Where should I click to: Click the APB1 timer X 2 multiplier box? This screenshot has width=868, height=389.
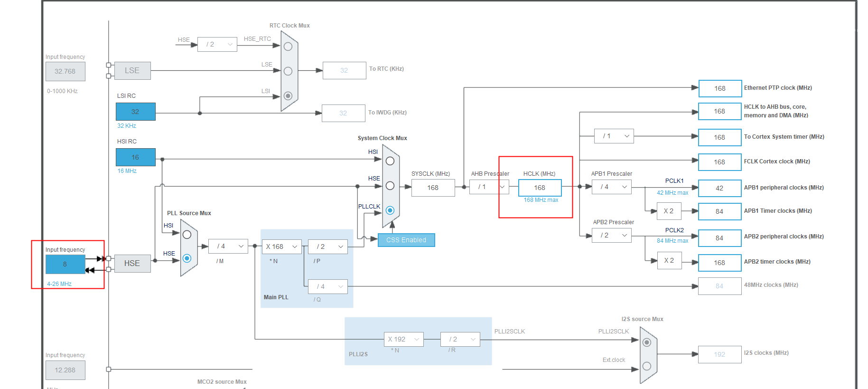point(669,211)
